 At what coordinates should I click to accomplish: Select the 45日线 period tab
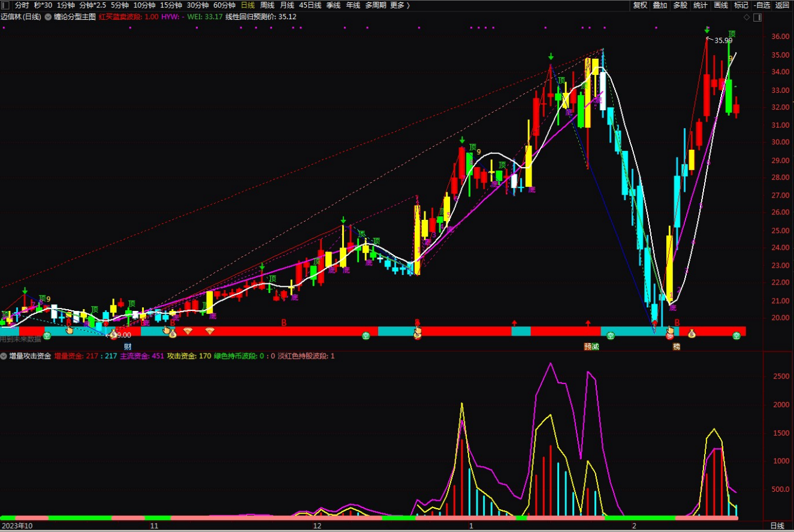310,5
